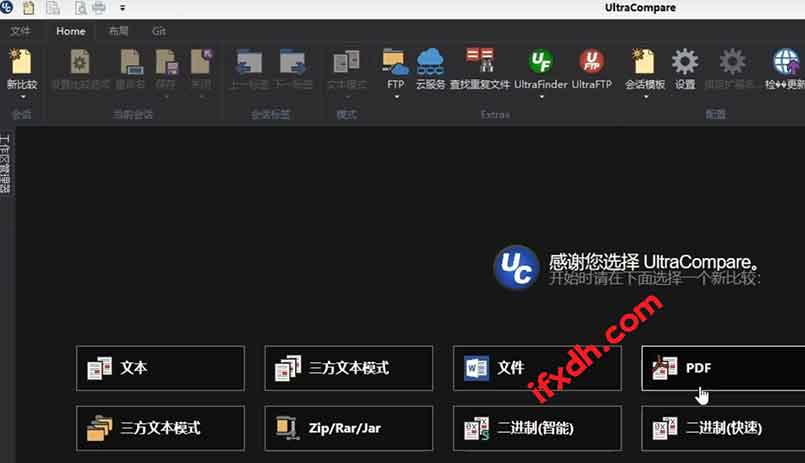Start a Word 文件 comparison

[537, 368]
